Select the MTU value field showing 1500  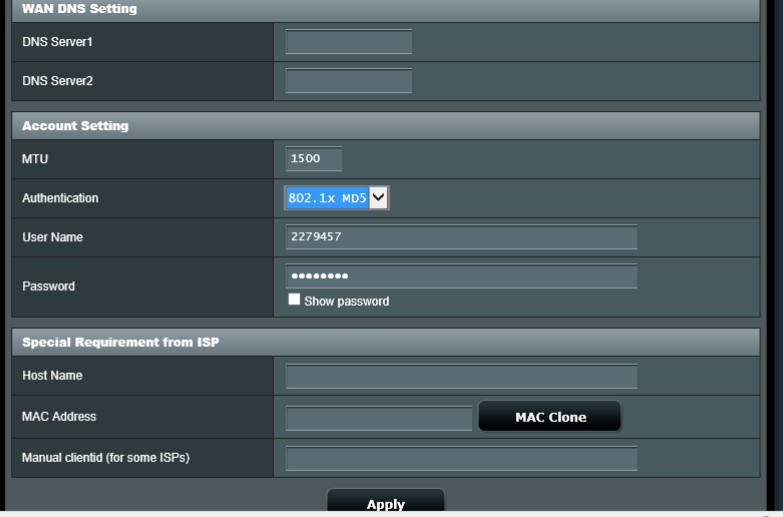[x=313, y=159]
